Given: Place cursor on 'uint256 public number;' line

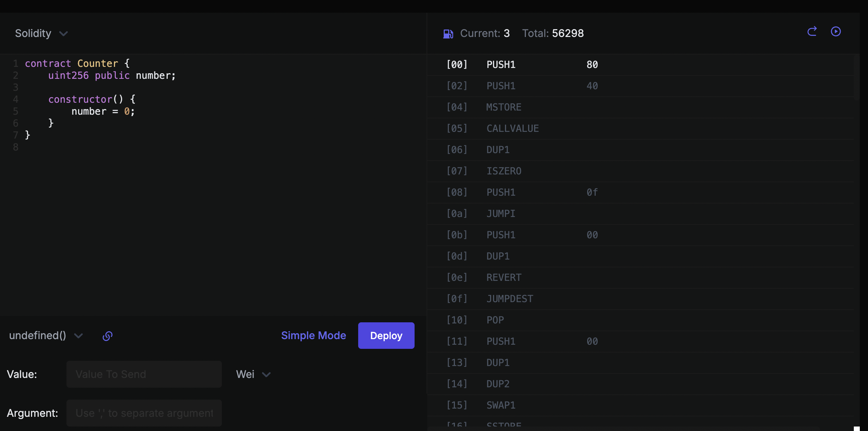Looking at the screenshot, I should (112, 75).
